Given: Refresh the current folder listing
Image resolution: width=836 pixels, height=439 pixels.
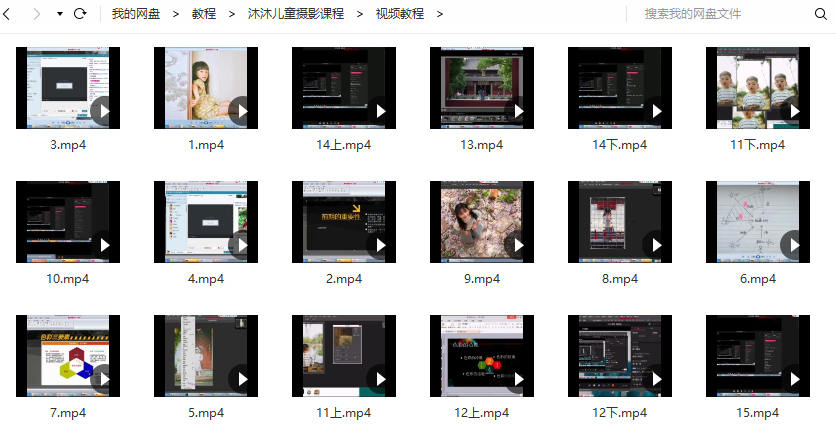Looking at the screenshot, I should (x=80, y=14).
